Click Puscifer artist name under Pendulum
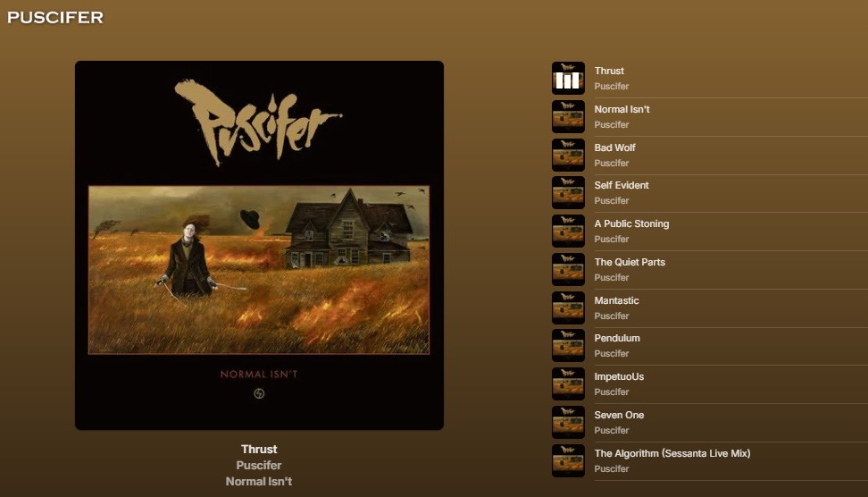Screen dimensions: 868x497 [x=611, y=353]
